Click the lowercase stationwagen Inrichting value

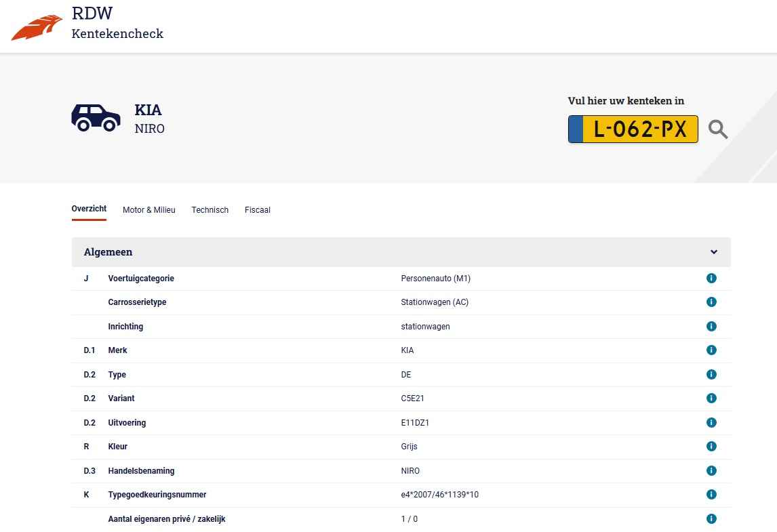(425, 327)
